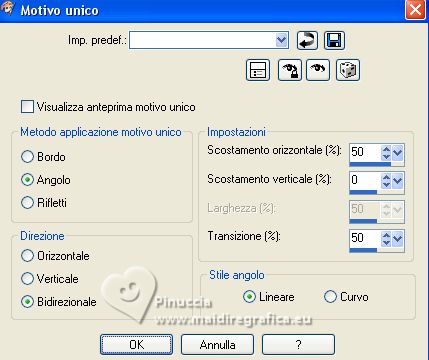Screen dimensions: 429x360
Task: Click the Scostamento verticale value field
Action: [365, 180]
